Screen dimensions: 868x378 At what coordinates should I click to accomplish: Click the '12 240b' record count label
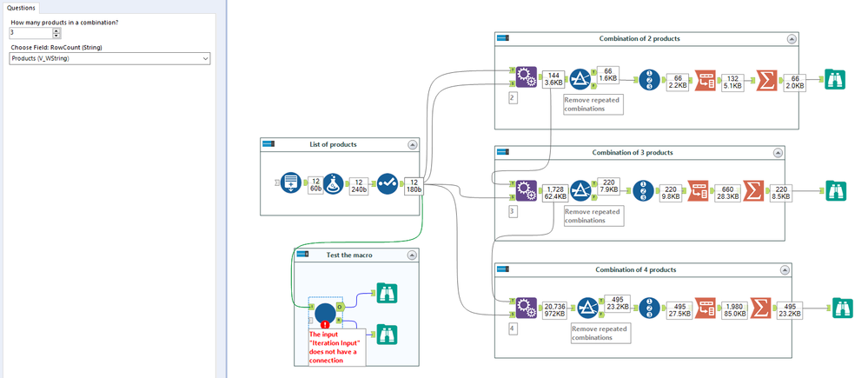tap(358, 186)
